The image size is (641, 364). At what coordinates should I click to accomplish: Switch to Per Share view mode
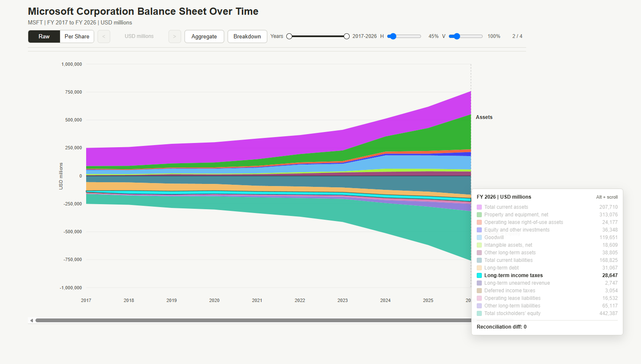point(77,37)
